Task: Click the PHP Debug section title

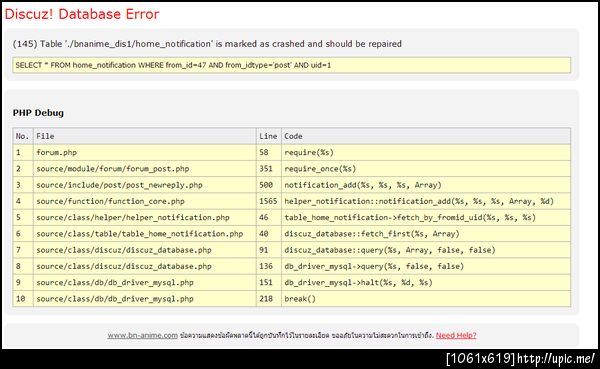Action: coord(38,113)
